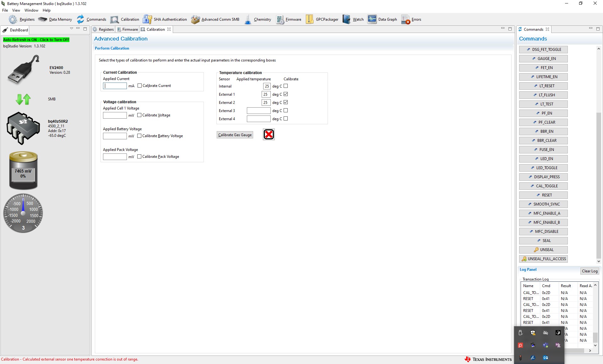603x364 pixels.
Task: Uncheck External 2 calibrate checkbox
Action: point(286,102)
